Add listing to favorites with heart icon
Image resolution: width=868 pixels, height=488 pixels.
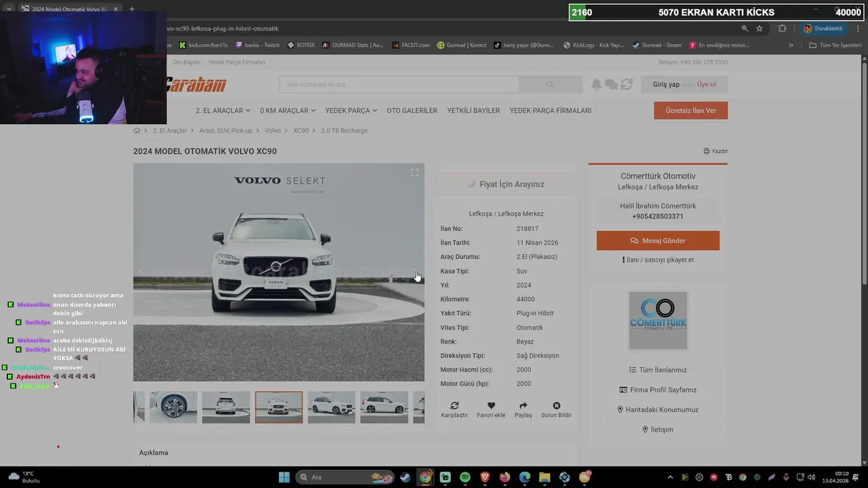pos(491,405)
